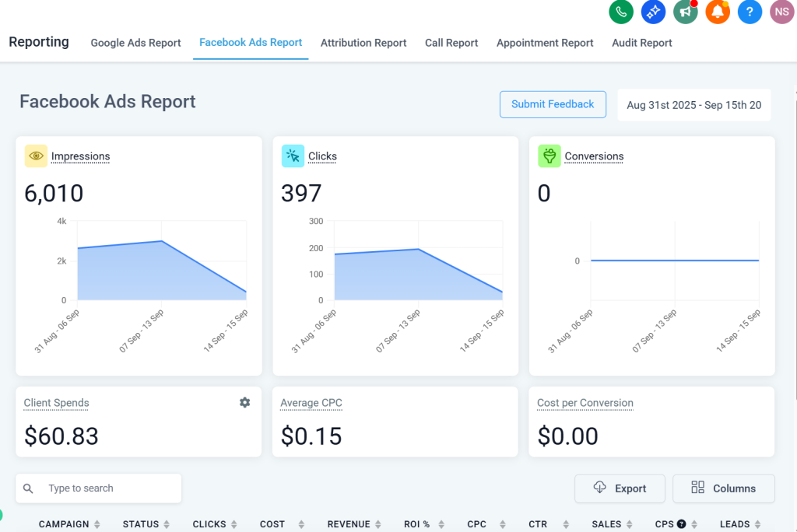The image size is (797, 532).
Task: Open the Call Report tab
Action: 451,43
